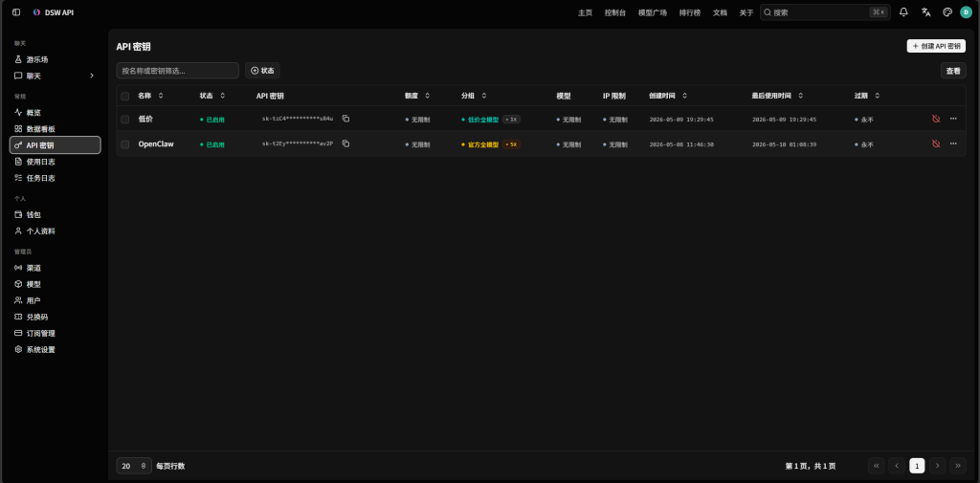
Task: Go to 主页 in top navigation
Action: coord(585,12)
